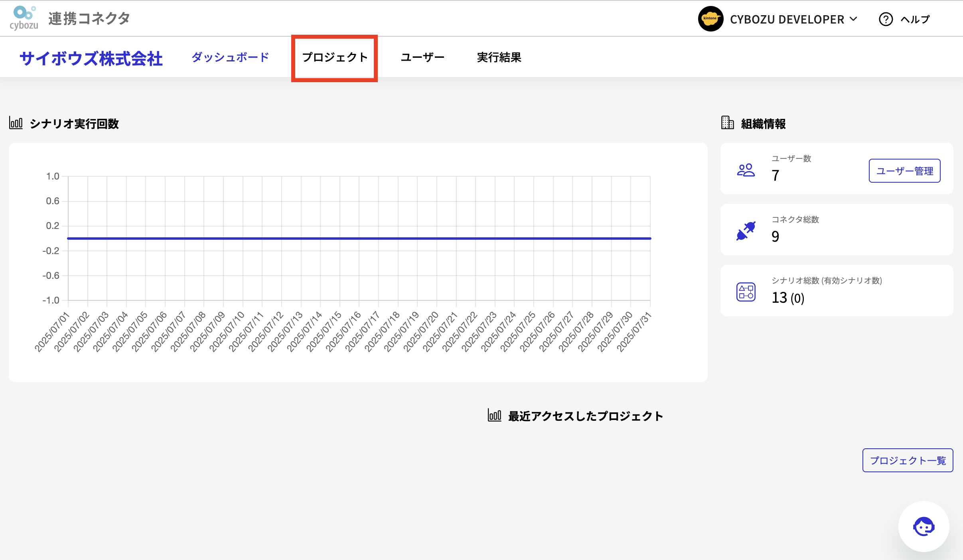Open the support chatbot icon at bottom right

pyautogui.click(x=923, y=526)
